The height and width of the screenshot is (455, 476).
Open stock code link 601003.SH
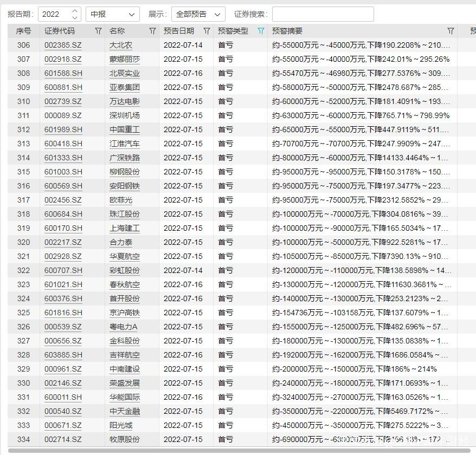pyautogui.click(x=63, y=172)
